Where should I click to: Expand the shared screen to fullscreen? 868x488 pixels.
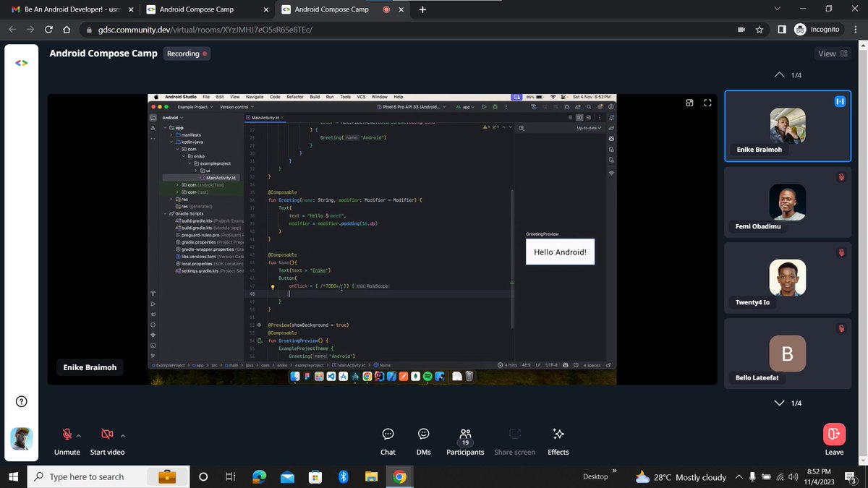(707, 102)
